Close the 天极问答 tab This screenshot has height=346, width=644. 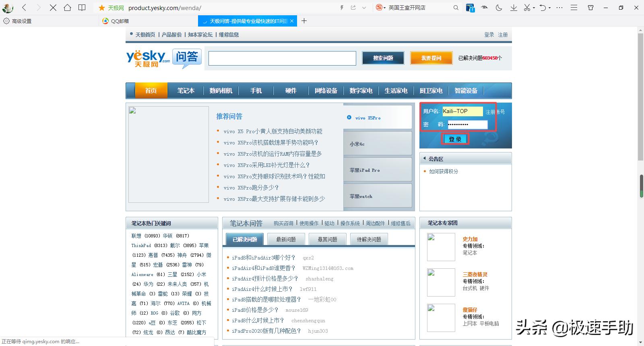coord(292,21)
